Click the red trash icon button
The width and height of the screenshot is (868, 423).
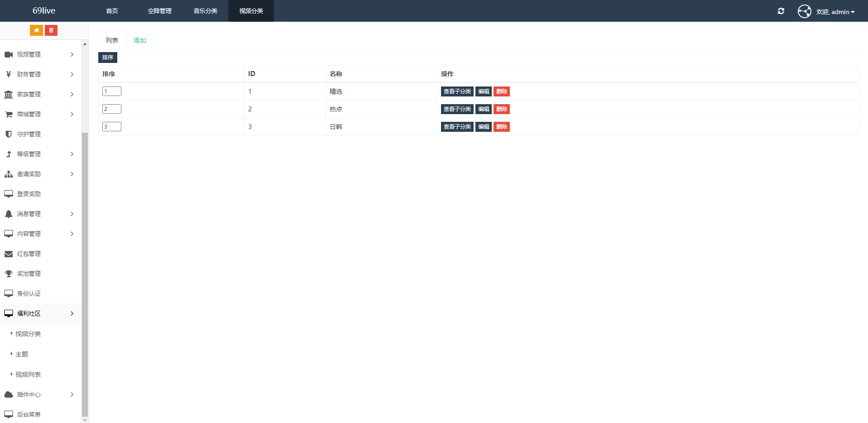(x=51, y=30)
